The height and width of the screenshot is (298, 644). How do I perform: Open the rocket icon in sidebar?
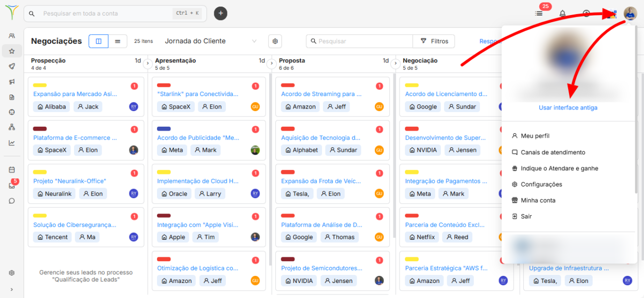(12, 66)
